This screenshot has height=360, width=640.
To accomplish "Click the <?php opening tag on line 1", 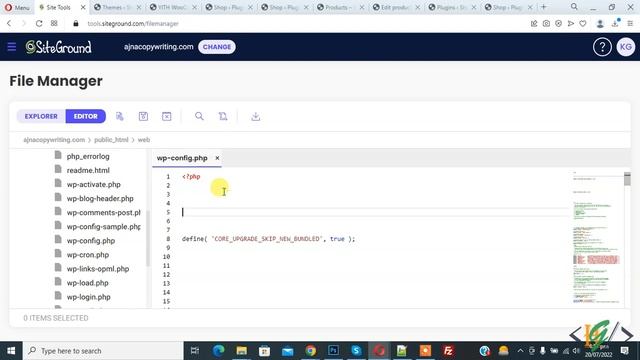I will coord(191,177).
